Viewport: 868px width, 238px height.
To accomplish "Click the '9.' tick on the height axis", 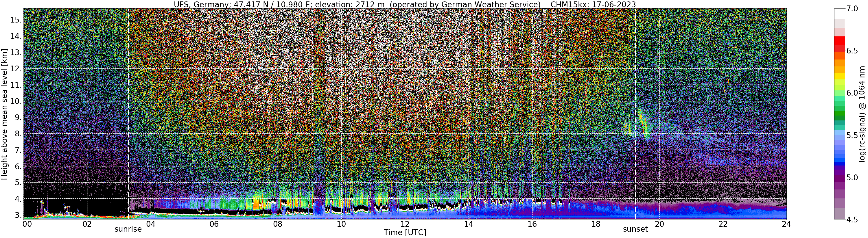I will [x=18, y=118].
